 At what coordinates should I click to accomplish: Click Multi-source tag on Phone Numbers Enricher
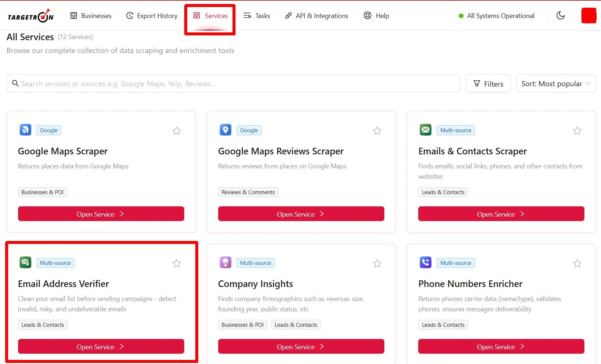click(456, 263)
